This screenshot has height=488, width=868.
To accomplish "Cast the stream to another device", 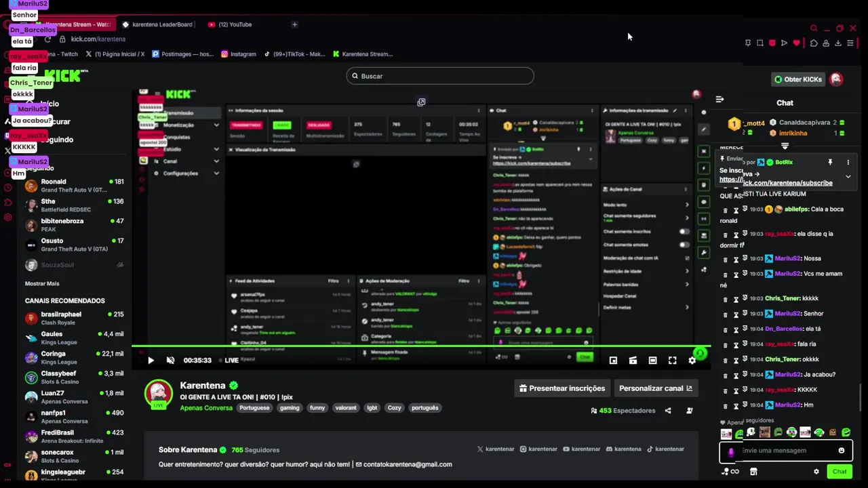I will coord(633,361).
